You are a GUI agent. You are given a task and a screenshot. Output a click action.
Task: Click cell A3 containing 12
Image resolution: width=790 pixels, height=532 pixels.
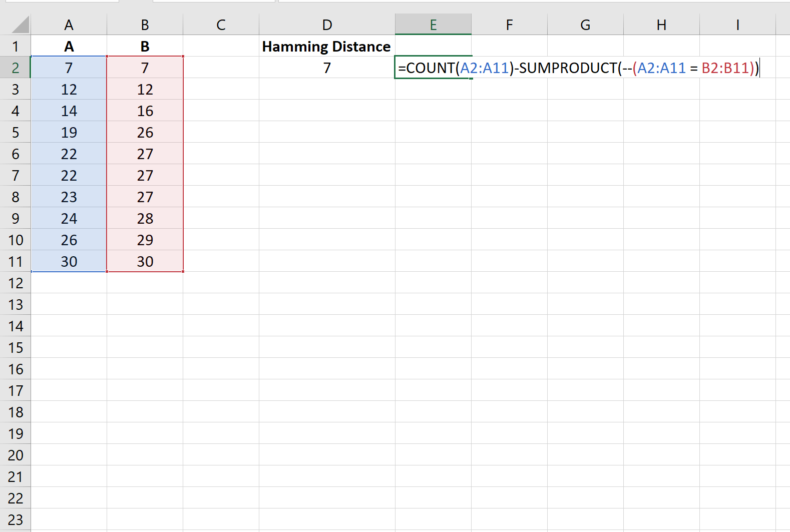[x=69, y=89]
